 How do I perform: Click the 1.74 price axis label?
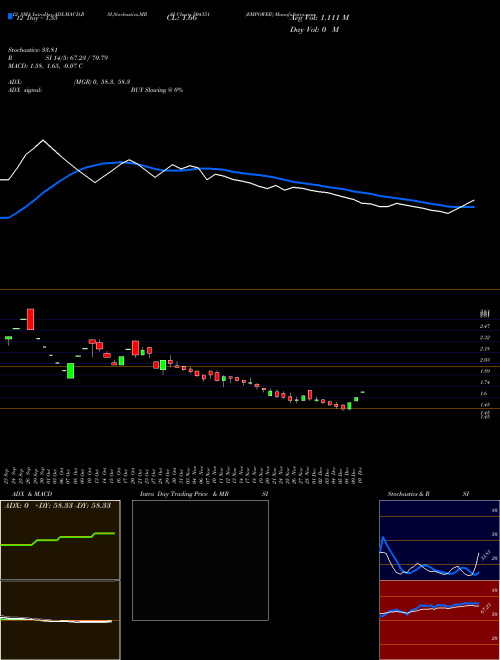485,382
